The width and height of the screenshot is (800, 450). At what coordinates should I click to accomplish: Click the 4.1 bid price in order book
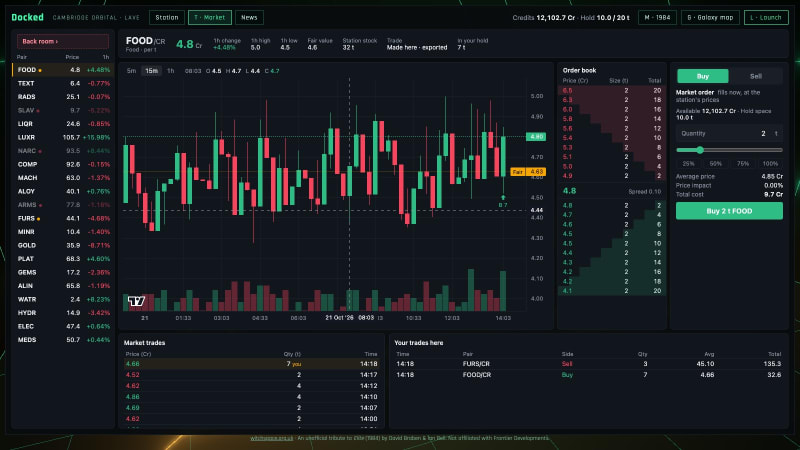567,291
